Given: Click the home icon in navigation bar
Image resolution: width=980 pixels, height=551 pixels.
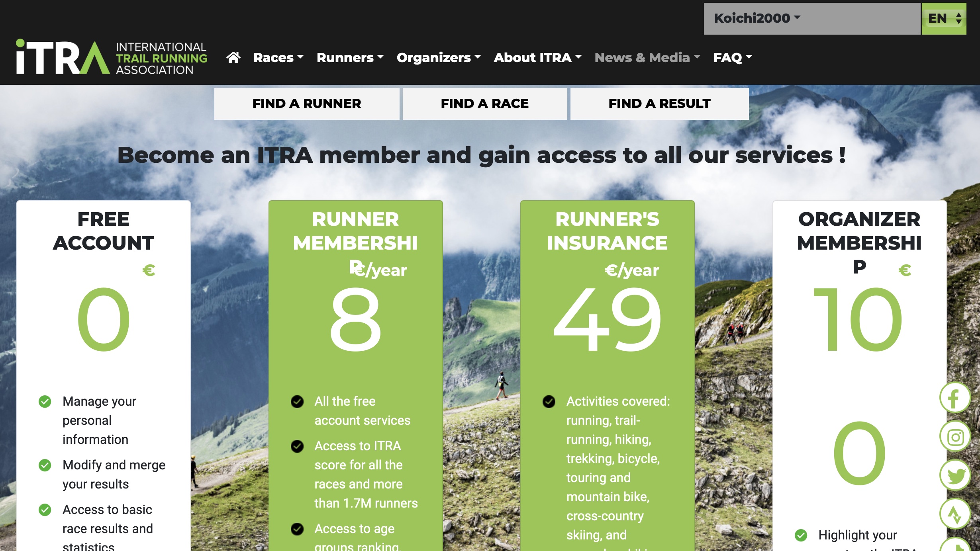Looking at the screenshot, I should [233, 58].
